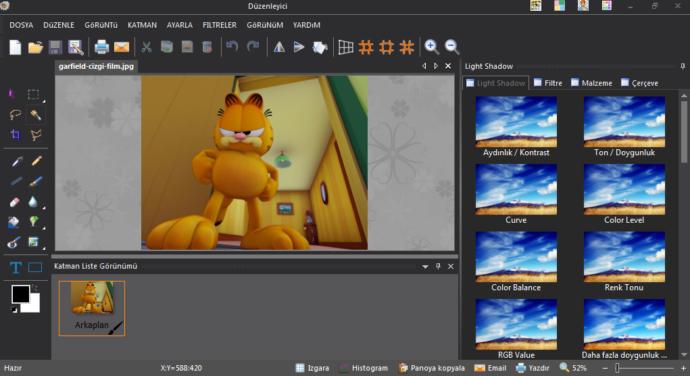Click the Undo arrow icon
The width and height of the screenshot is (690, 376).
coord(232,46)
